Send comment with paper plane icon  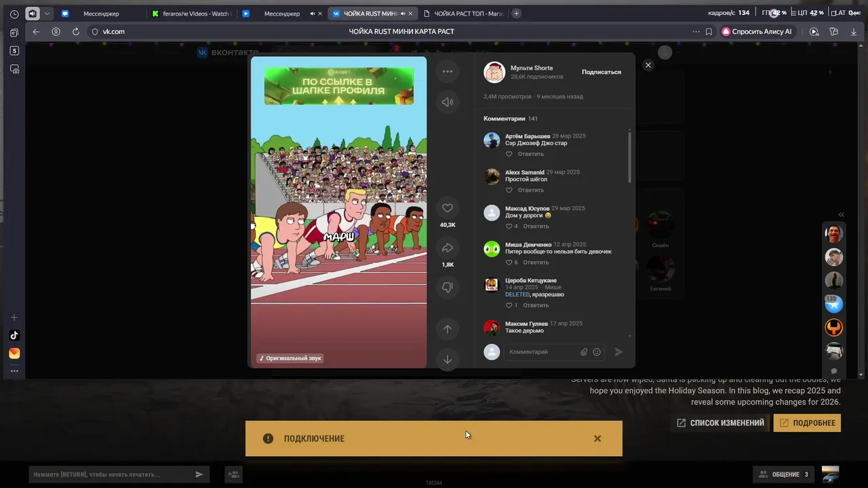[618, 352]
